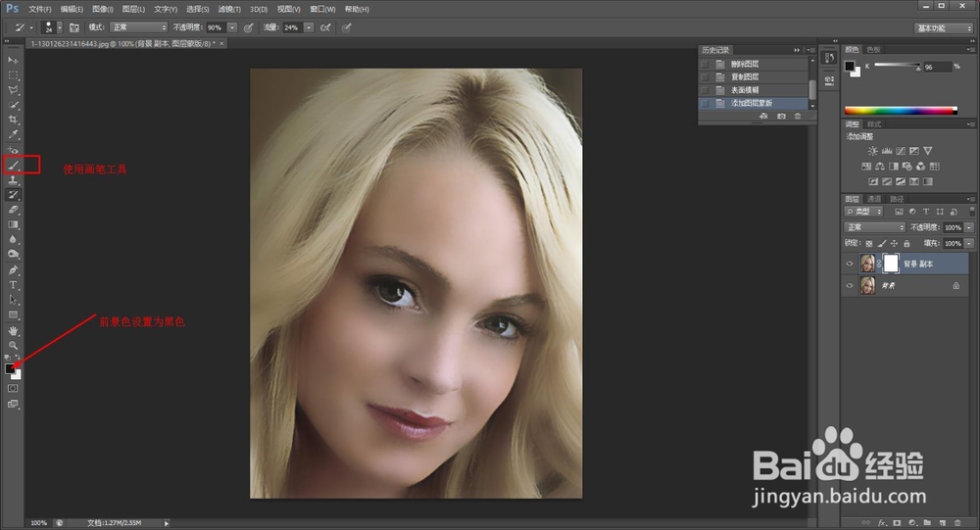The height and width of the screenshot is (530, 980).
Task: Open the 基本功能 workspace dropdown
Action: tap(944, 28)
